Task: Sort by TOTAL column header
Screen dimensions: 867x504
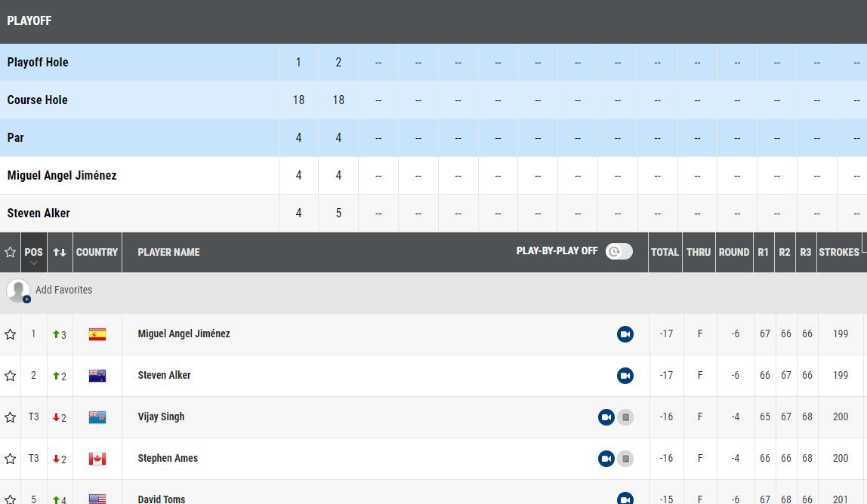Action: pos(665,253)
